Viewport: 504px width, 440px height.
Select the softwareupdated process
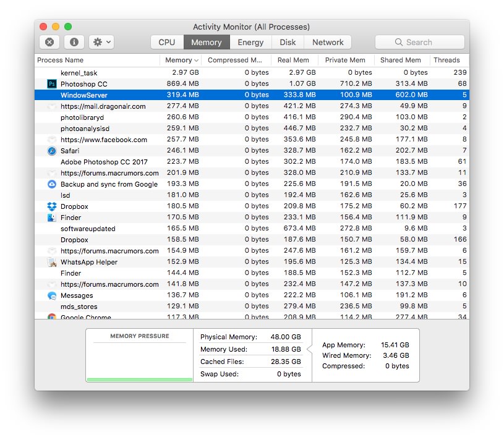coord(88,229)
